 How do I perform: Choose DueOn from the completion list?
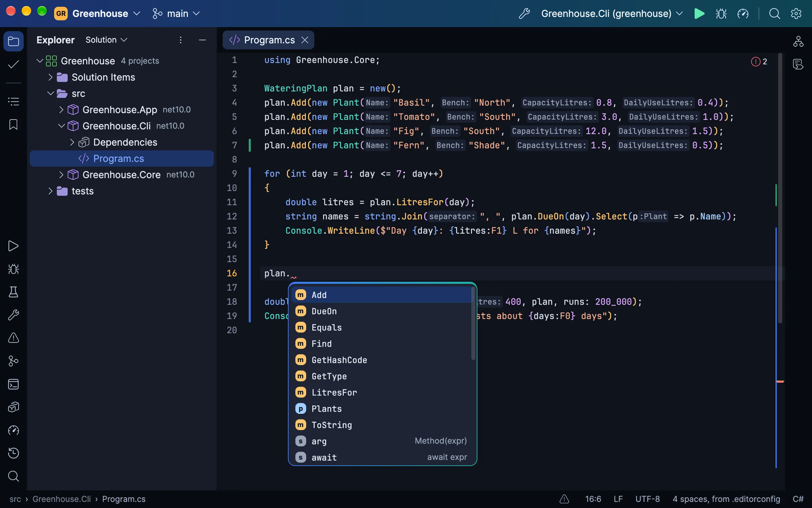pos(382,311)
